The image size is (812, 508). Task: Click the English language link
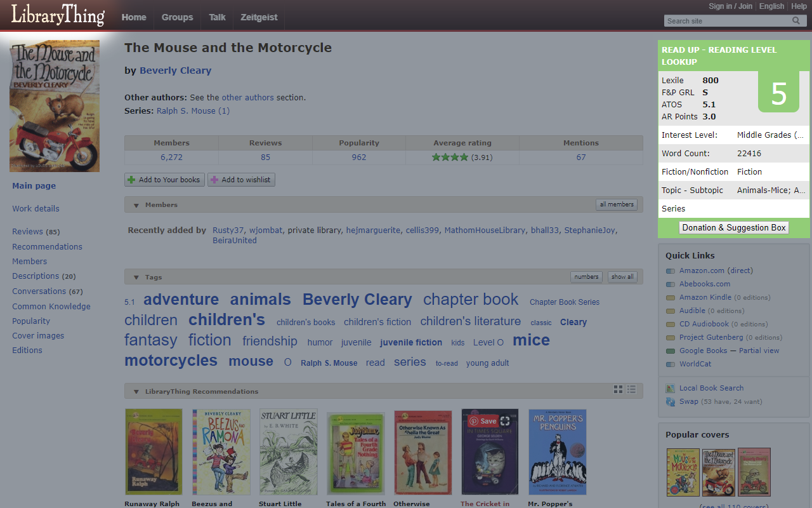[771, 6]
